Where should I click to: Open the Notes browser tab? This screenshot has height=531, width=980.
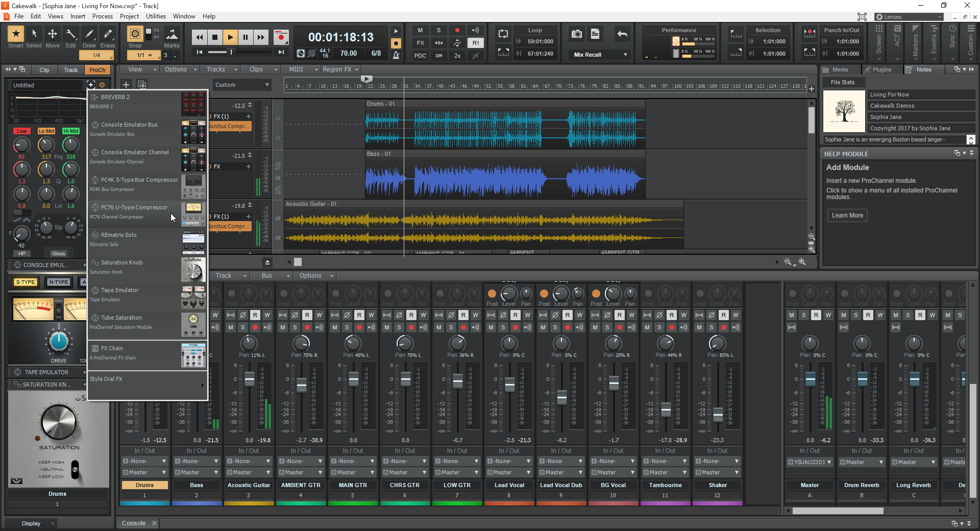924,69
